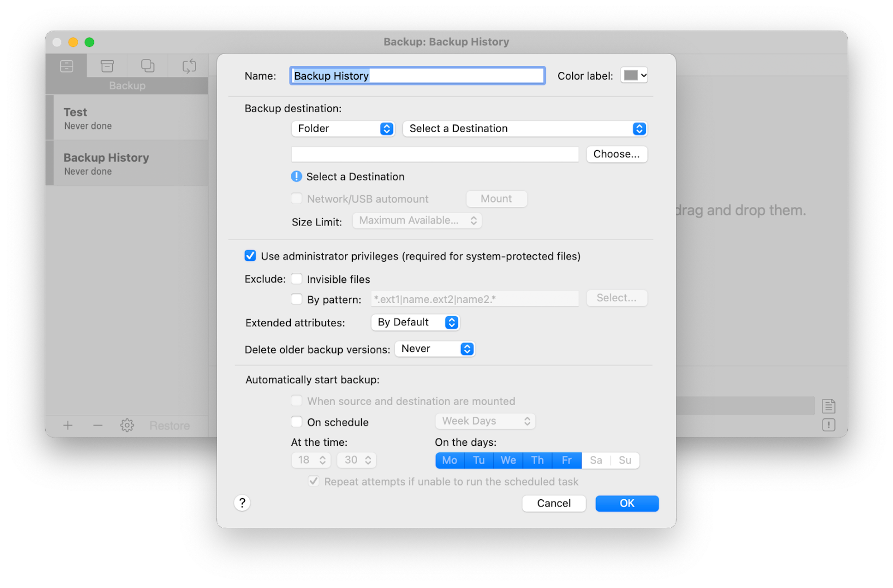Enable exclude By pattern checkbox
Viewport: 893px width, 588px height.
click(x=297, y=299)
